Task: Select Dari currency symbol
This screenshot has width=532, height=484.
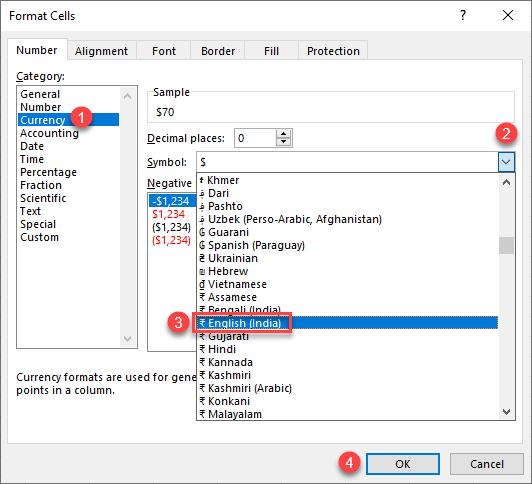Action: tap(348, 193)
